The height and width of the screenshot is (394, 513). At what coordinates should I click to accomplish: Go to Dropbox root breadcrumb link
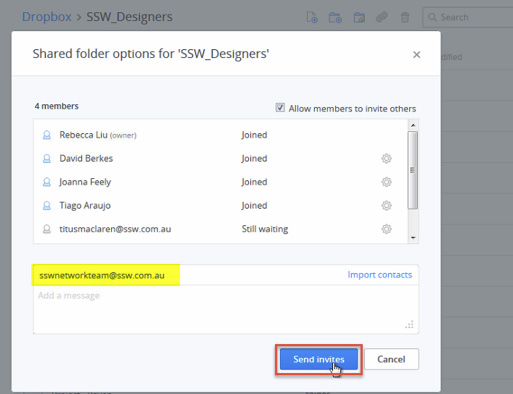47,17
